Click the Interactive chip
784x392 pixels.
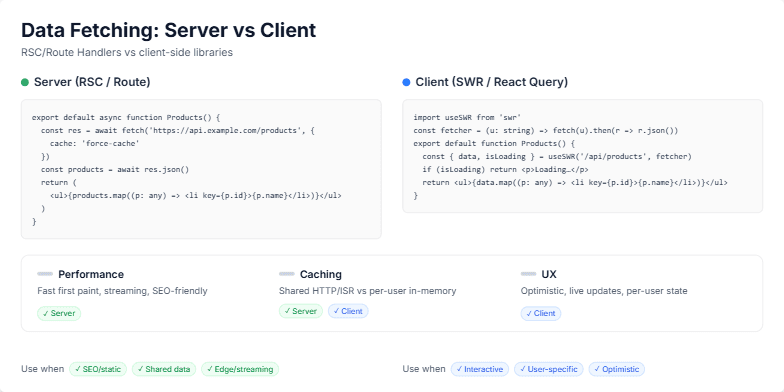(480, 369)
